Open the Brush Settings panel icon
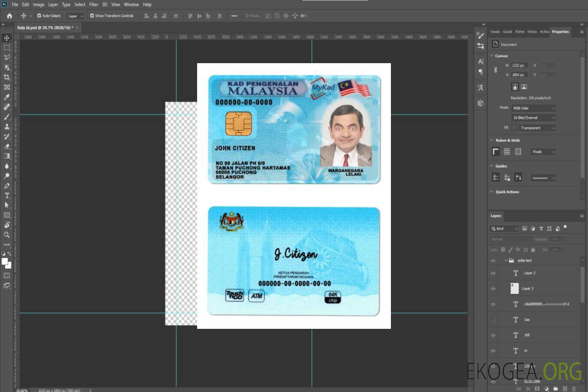The image size is (588, 392). (481, 35)
